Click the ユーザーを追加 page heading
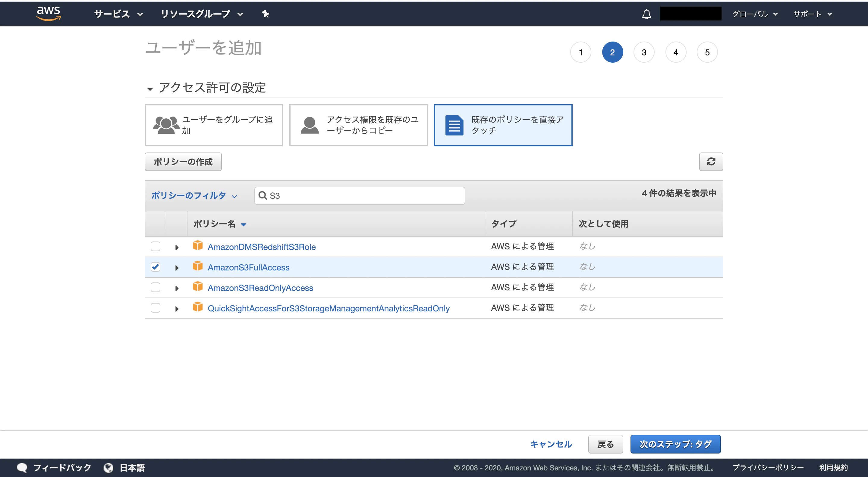Viewport: 868px width, 477px height. point(203,48)
